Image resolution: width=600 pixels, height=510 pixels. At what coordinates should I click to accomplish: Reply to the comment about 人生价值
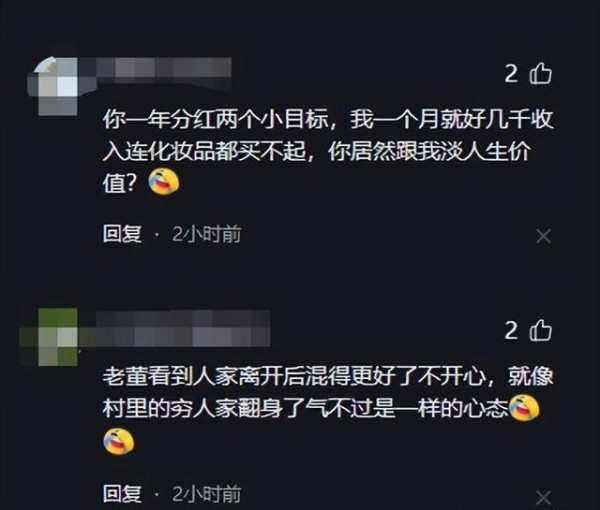122,234
